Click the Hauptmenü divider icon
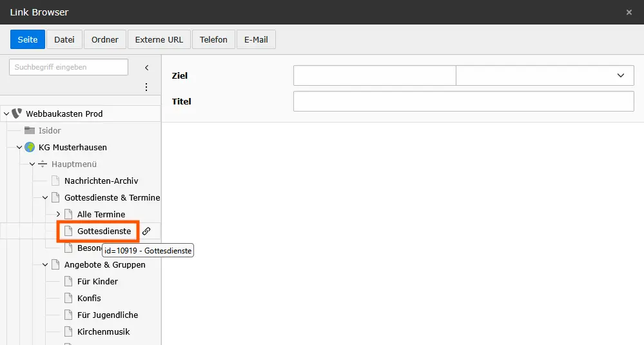644x345 pixels. (x=43, y=164)
